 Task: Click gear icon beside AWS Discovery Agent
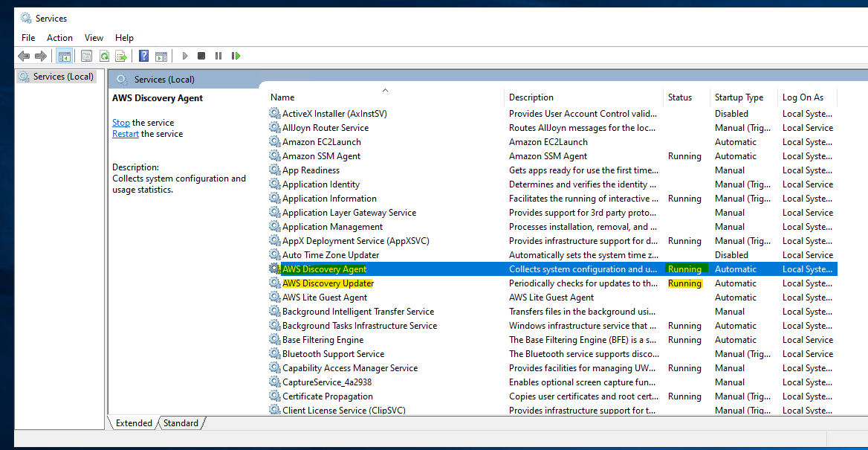[x=274, y=269]
